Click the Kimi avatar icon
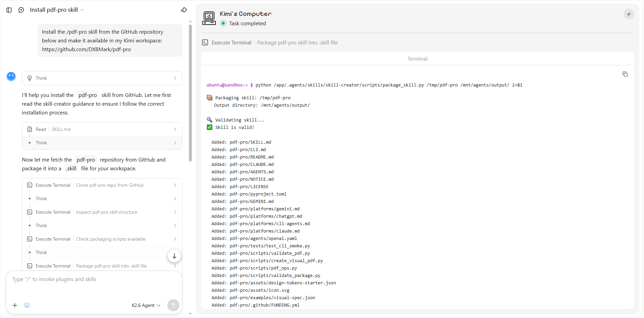This screenshot has height=318, width=644. (11, 77)
